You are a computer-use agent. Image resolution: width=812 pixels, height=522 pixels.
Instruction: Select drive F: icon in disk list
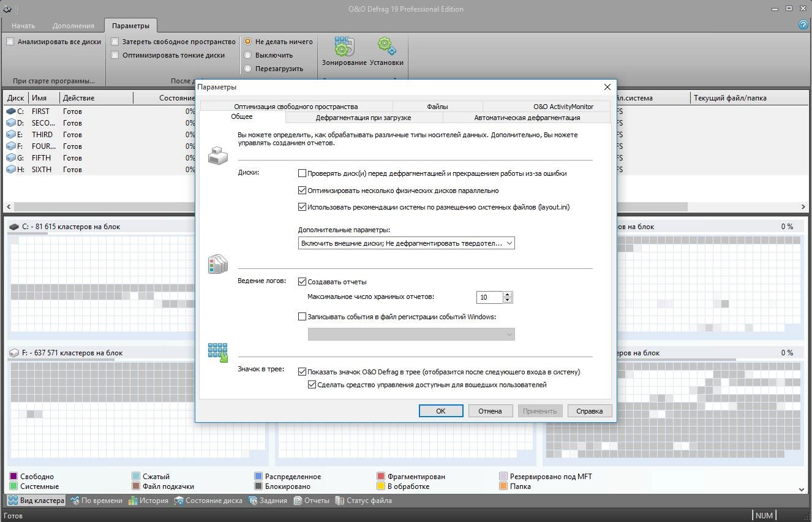[x=10, y=146]
